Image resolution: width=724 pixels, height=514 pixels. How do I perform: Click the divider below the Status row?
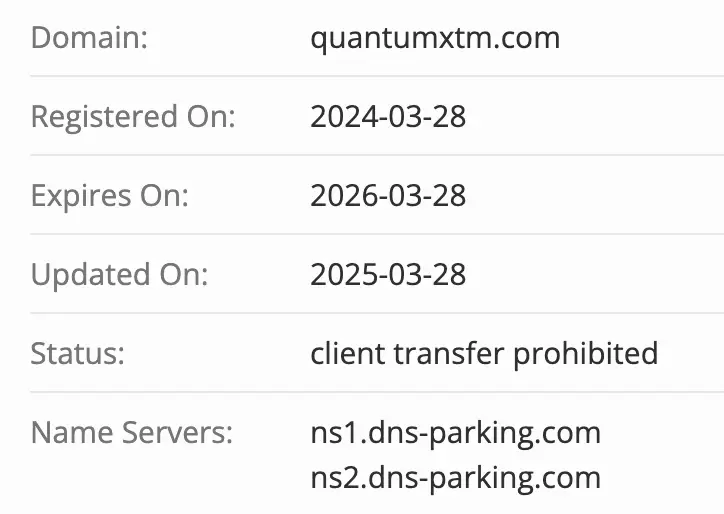[376, 392]
